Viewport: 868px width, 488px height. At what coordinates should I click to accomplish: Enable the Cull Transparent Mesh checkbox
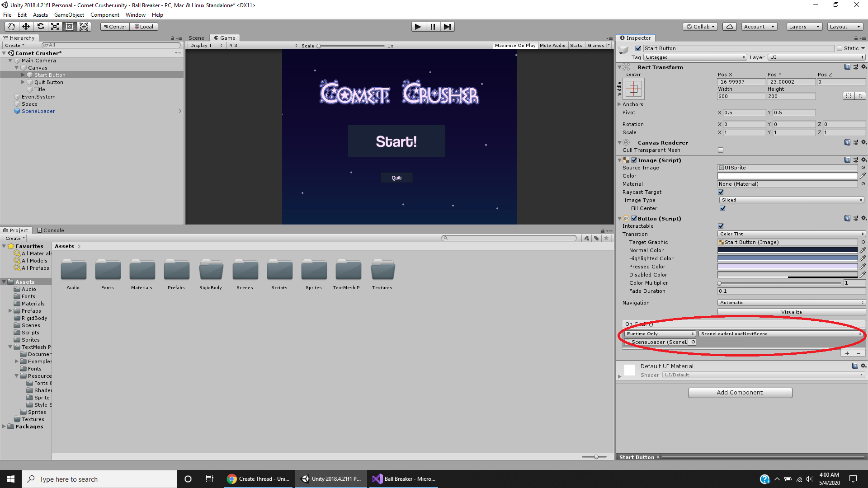click(x=721, y=150)
